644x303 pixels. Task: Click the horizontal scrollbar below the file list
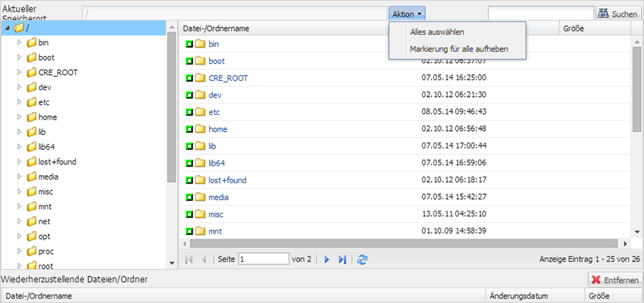404,243
